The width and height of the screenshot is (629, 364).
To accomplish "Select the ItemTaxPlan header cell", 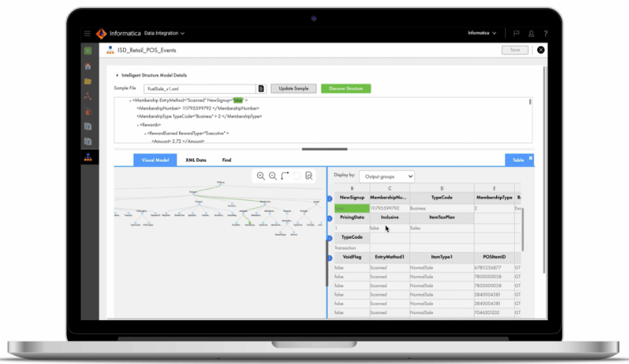I will (442, 217).
